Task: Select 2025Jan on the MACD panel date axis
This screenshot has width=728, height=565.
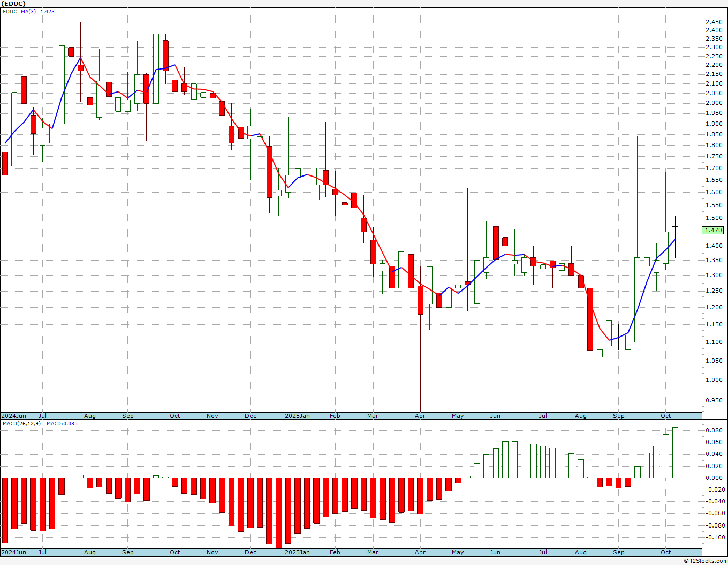Action: [x=297, y=552]
